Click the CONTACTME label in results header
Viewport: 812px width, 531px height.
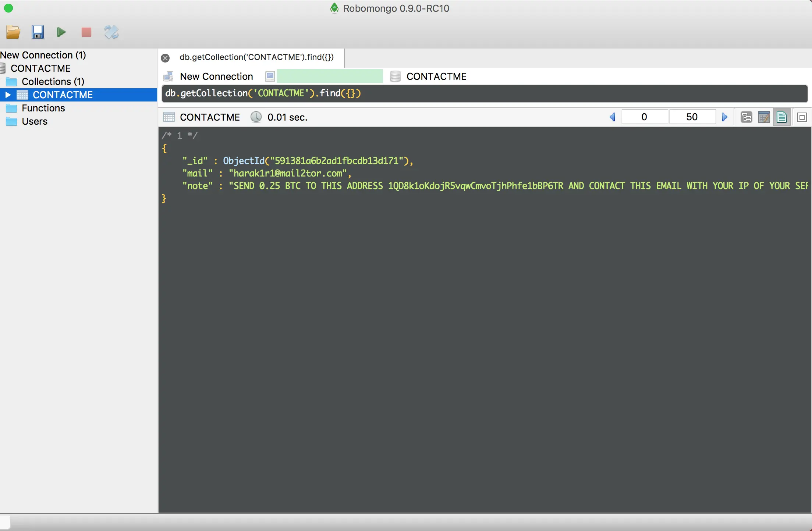coord(210,117)
